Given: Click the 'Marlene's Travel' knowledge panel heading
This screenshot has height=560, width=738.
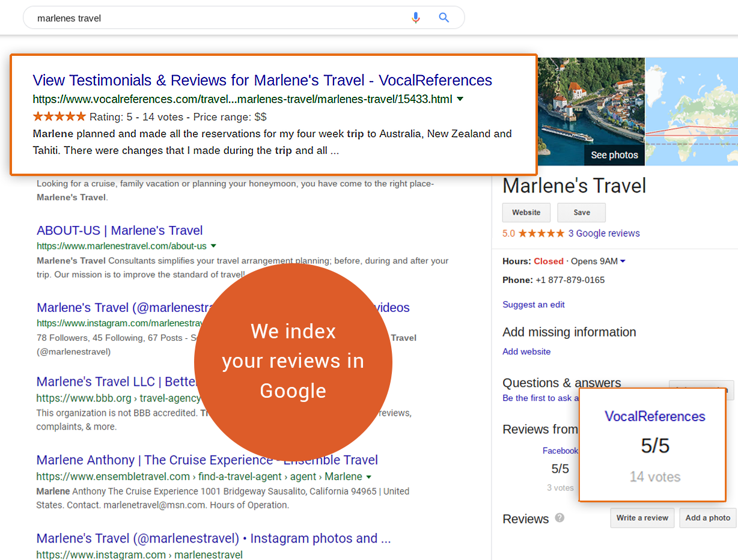Looking at the screenshot, I should click(575, 186).
